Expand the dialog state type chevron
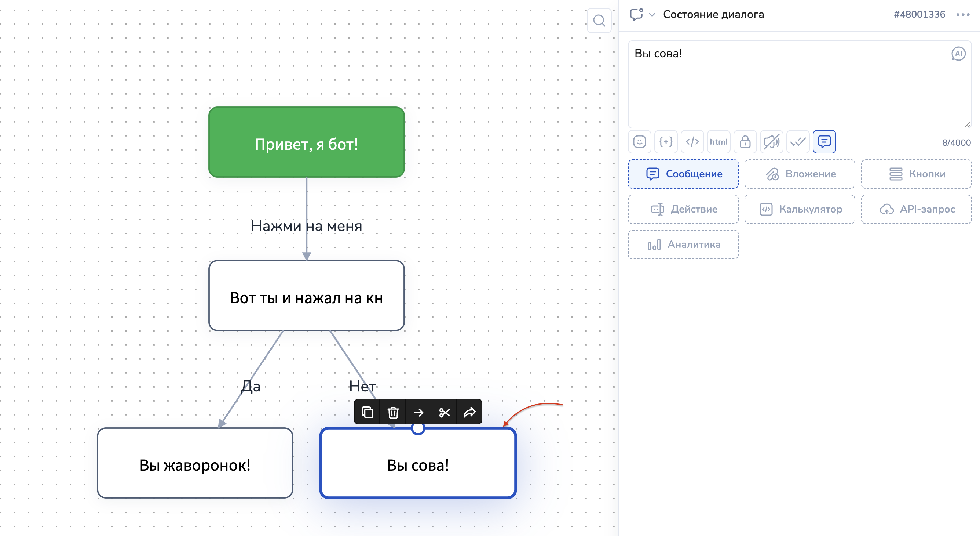This screenshot has height=536, width=980. tap(652, 15)
